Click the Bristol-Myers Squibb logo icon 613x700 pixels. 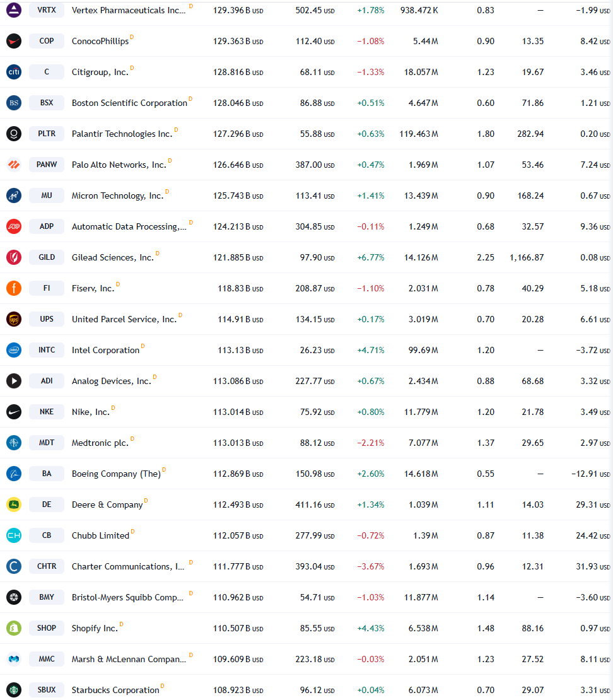(x=14, y=597)
